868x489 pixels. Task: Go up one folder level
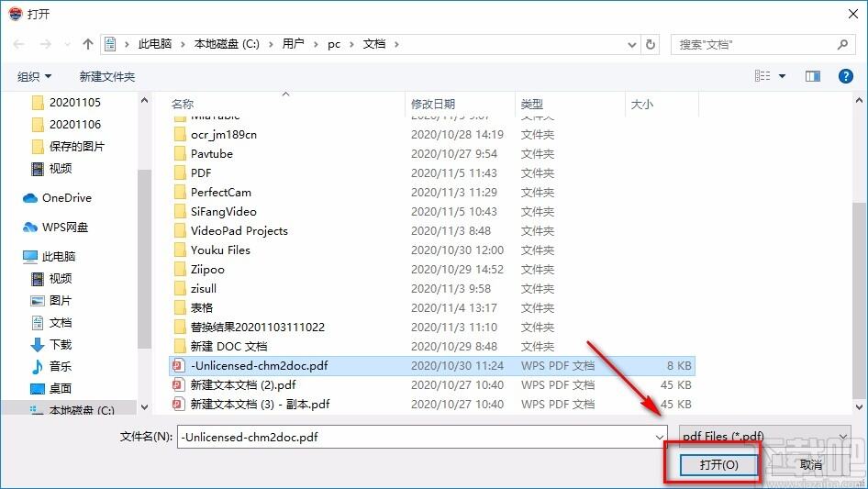tap(87, 44)
